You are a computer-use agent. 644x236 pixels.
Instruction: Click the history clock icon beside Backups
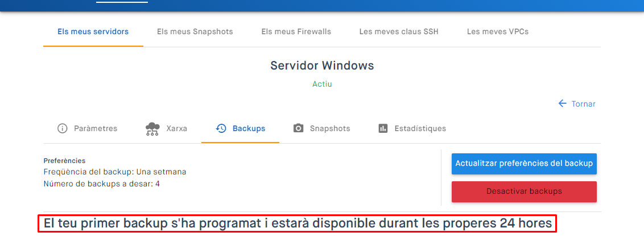point(221,128)
